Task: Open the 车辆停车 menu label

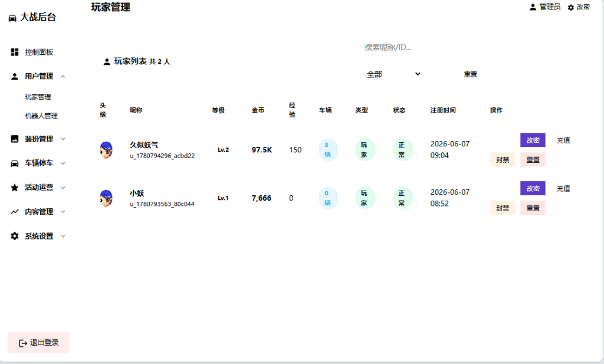Action: pyautogui.click(x=39, y=163)
